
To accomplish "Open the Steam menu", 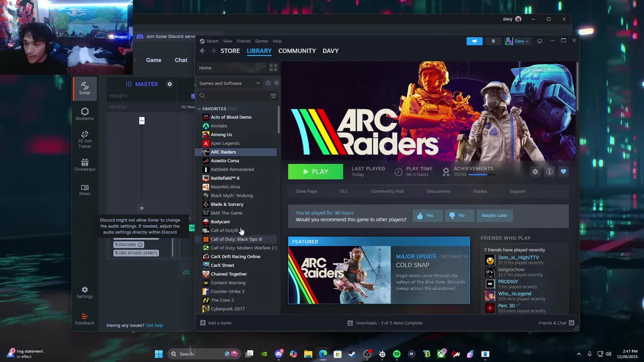I will point(212,41).
